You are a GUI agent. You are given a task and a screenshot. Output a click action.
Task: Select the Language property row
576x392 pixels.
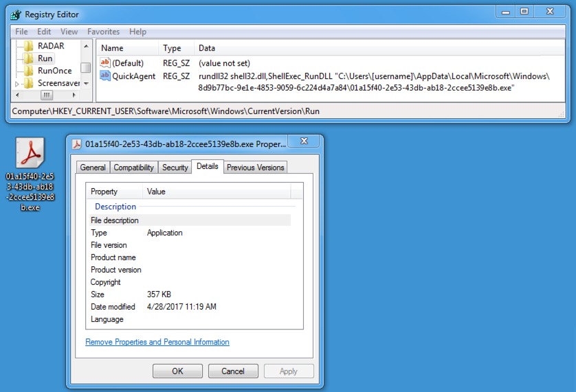190,319
